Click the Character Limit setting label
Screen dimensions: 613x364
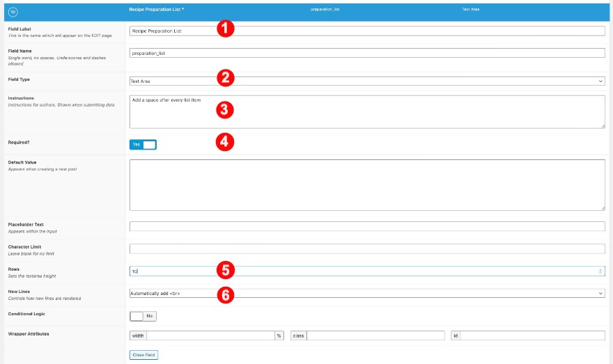pos(24,247)
